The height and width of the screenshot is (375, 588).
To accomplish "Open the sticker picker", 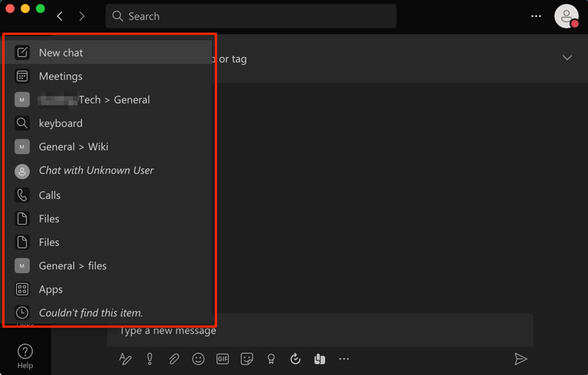I will pyautogui.click(x=247, y=359).
